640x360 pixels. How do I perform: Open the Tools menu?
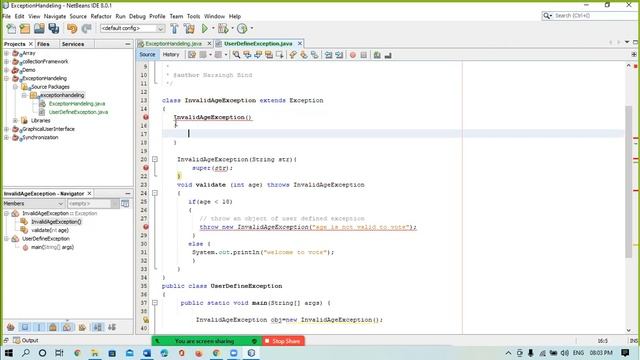click(x=193, y=16)
